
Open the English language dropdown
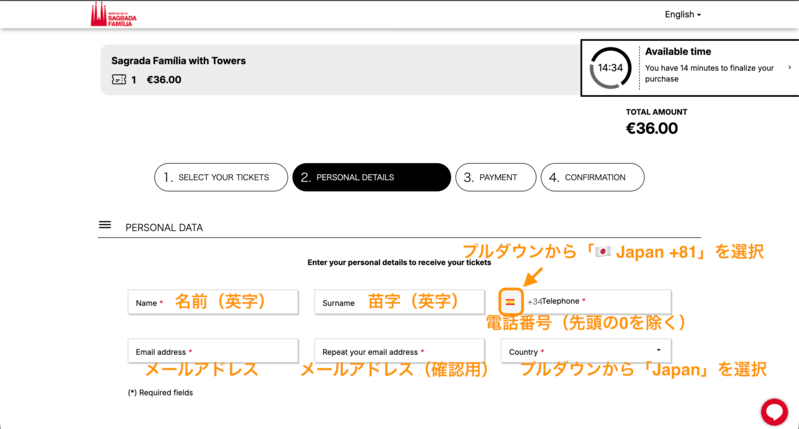pyautogui.click(x=683, y=15)
